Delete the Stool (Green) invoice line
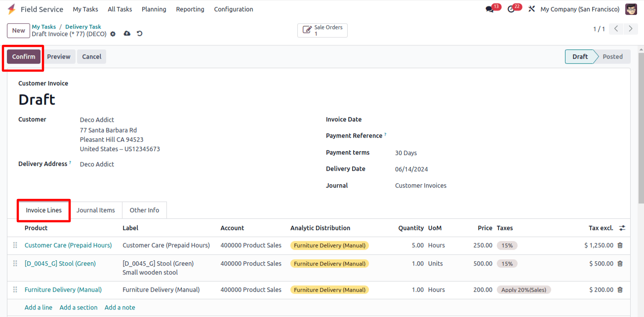Image resolution: width=644 pixels, height=317 pixels. point(620,264)
